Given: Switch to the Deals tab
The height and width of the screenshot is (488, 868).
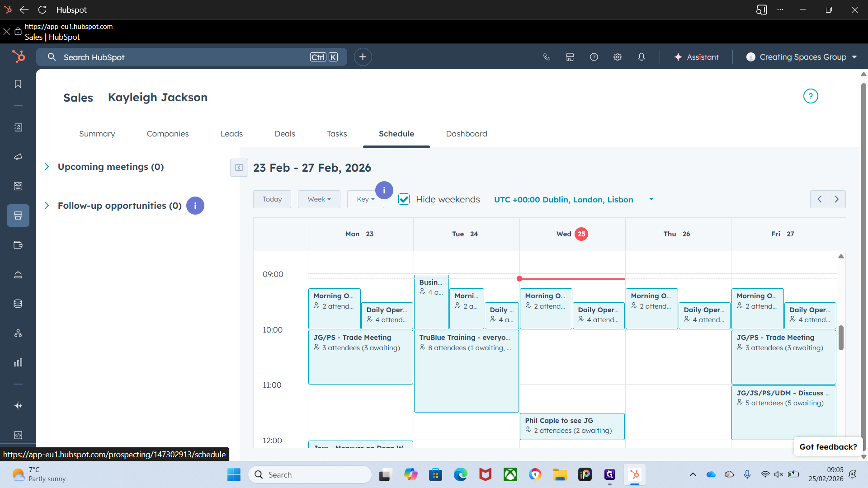Looking at the screenshot, I should point(285,134).
